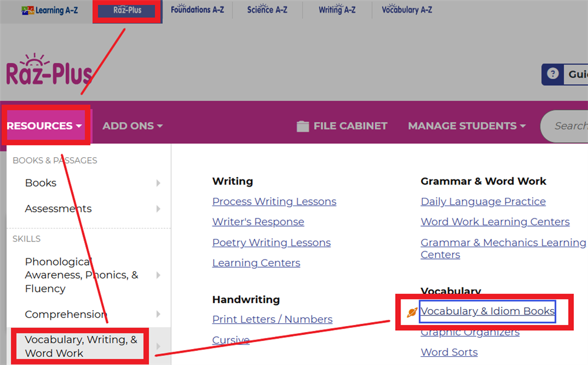The width and height of the screenshot is (588, 365).
Task: Expand the Assessments submenu arrow
Action: click(158, 209)
